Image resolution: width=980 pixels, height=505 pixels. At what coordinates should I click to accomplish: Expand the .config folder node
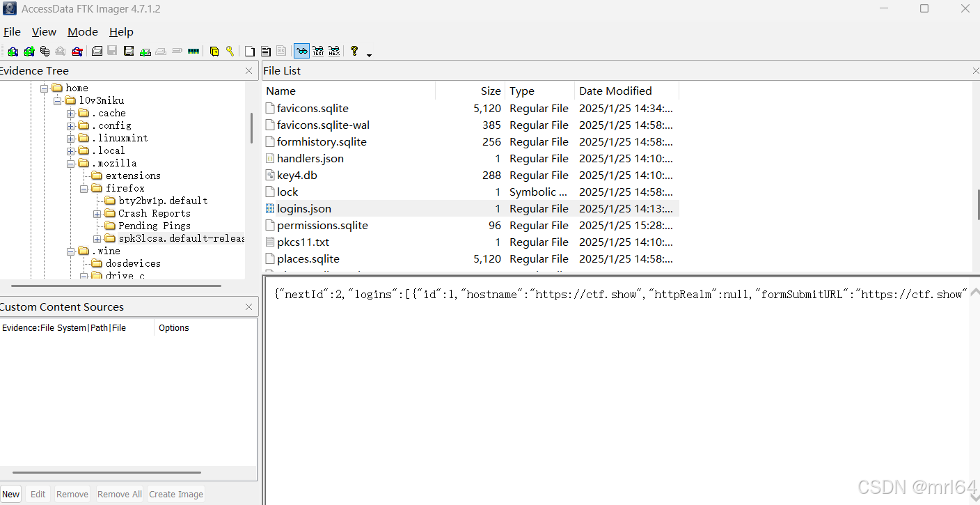point(70,125)
